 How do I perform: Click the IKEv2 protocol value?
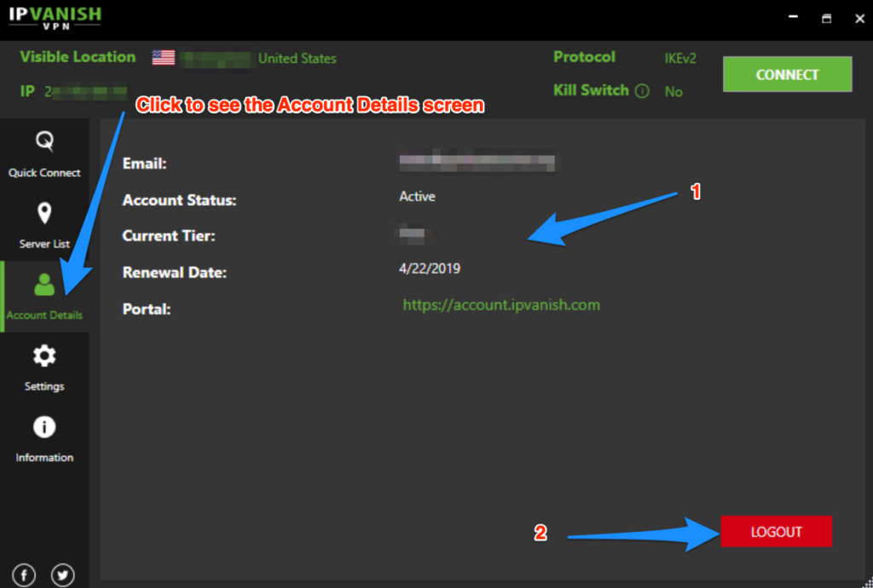click(x=679, y=59)
